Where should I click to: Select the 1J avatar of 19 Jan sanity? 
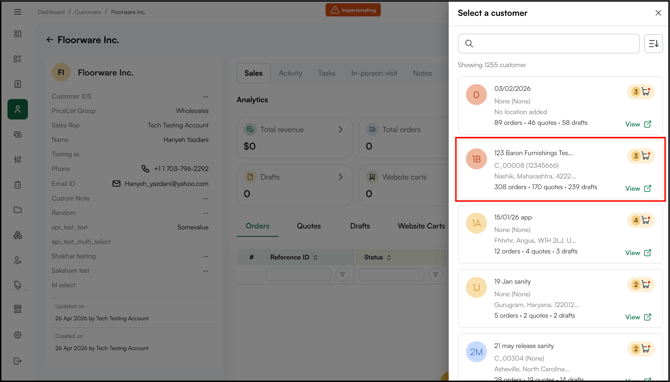tap(476, 288)
